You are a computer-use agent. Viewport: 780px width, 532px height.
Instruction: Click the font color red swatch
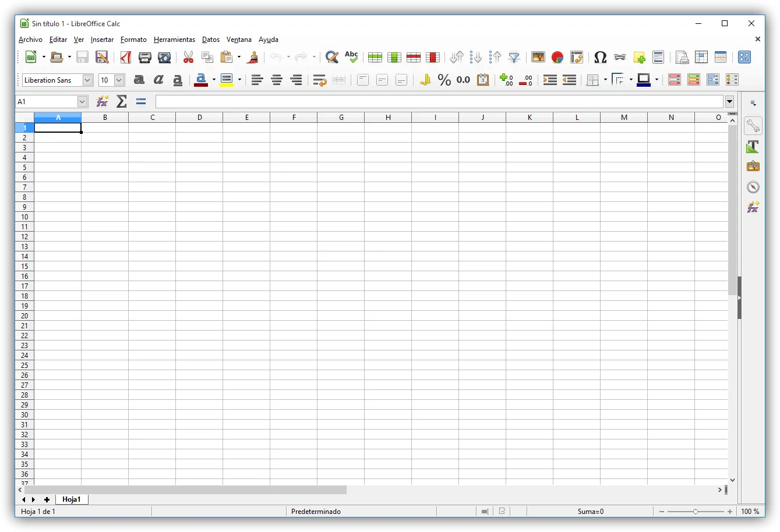pyautogui.click(x=201, y=80)
